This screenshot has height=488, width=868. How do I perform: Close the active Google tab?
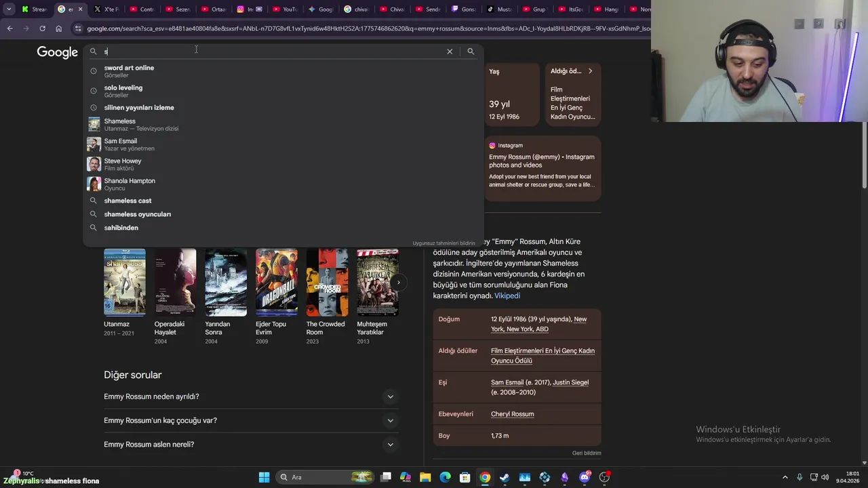pos(80,9)
